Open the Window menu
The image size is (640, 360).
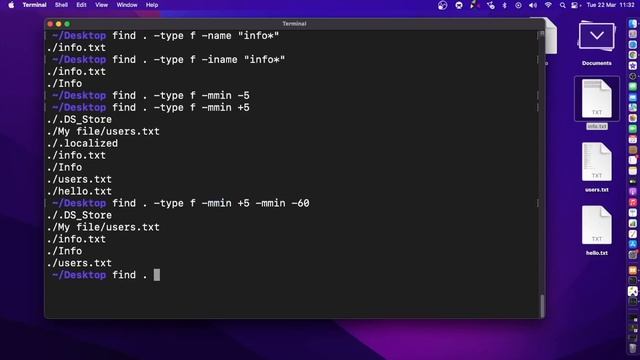click(127, 5)
